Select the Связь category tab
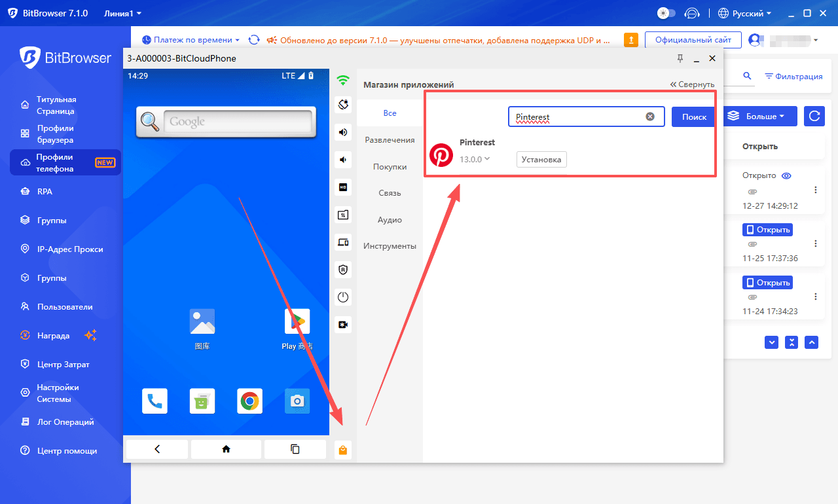 tap(390, 193)
